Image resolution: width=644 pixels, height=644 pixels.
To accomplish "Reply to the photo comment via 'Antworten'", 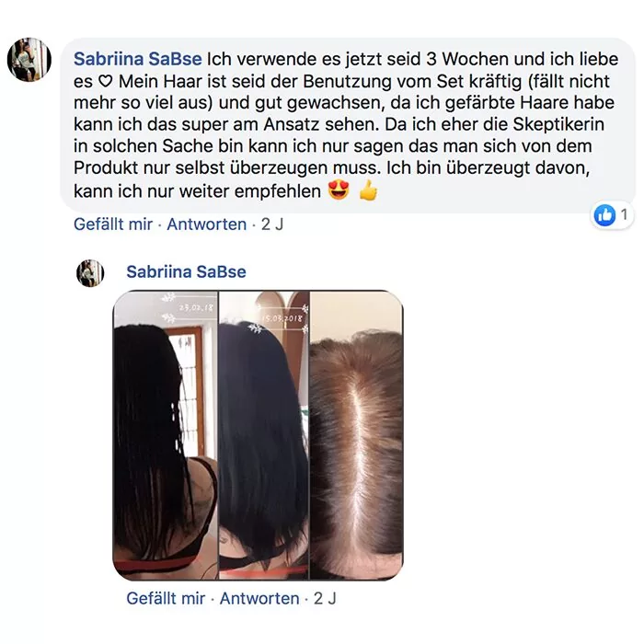I will (259, 598).
